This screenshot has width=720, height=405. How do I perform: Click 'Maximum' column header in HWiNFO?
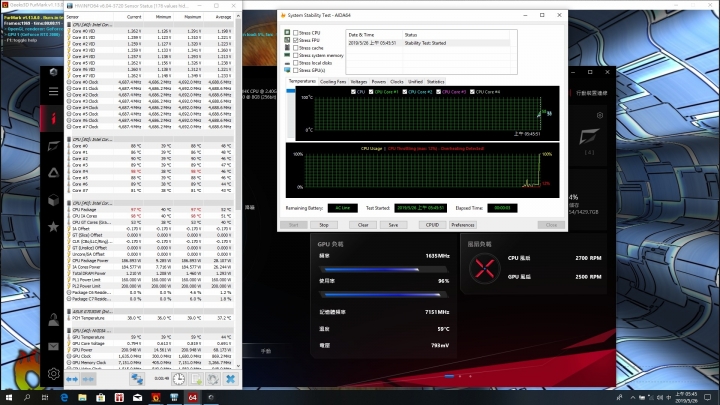[192, 17]
